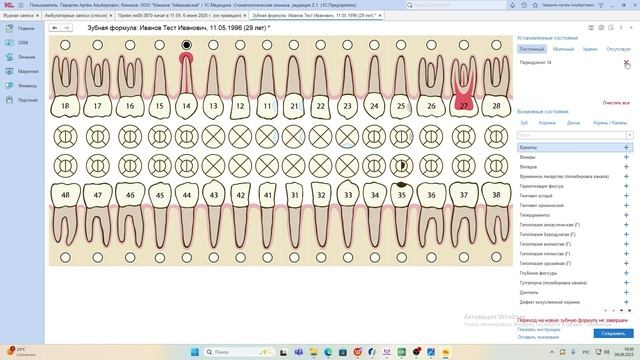Open the search field dropdown arrow in states panel
Screen dimensions: 640x360
(x=630, y=135)
